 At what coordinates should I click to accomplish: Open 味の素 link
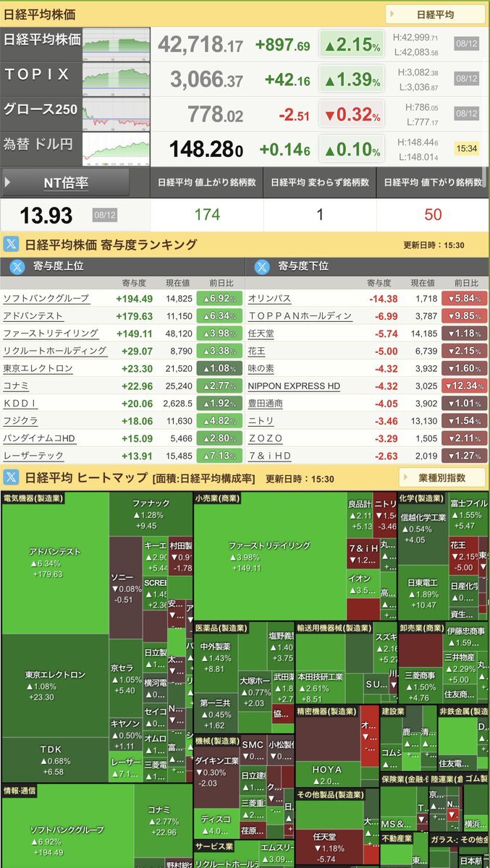click(261, 368)
